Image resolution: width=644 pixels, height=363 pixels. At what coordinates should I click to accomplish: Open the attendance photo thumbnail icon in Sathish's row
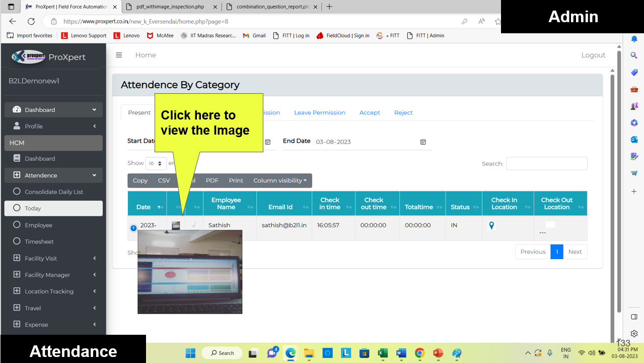point(176,225)
